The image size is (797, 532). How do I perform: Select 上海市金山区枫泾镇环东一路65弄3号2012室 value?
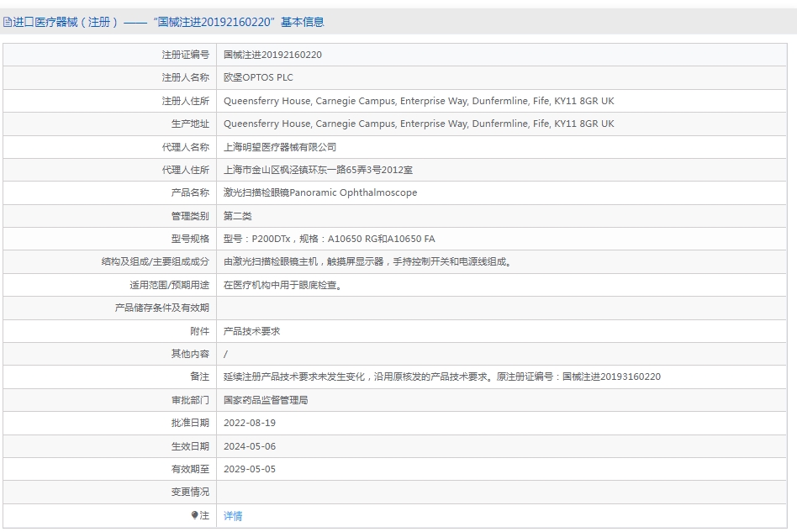pos(318,170)
